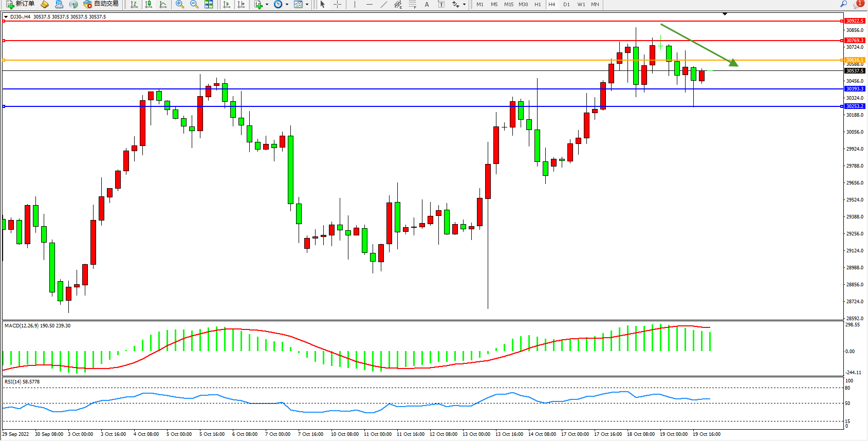Toggle candlestick chart mode
868x441 pixels.
[x=149, y=4]
